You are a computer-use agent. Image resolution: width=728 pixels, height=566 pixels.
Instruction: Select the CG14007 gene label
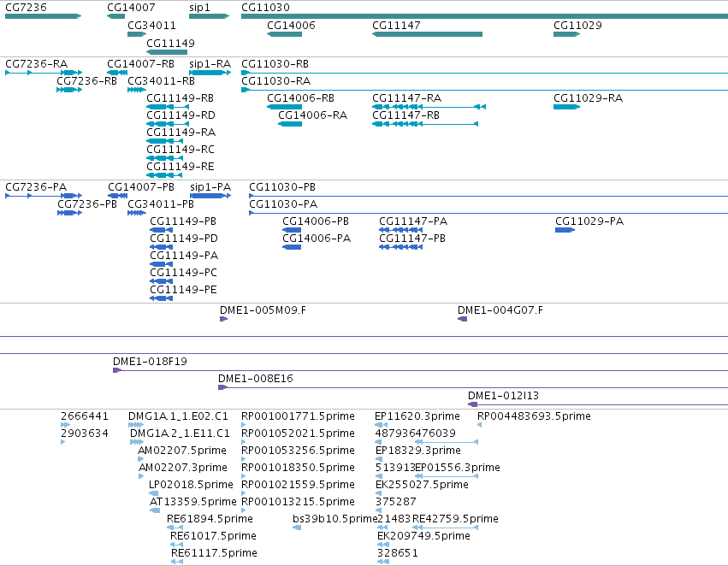(131, 8)
